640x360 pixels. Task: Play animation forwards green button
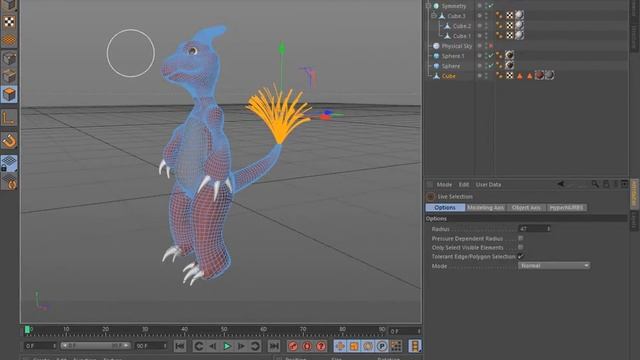pos(227,346)
